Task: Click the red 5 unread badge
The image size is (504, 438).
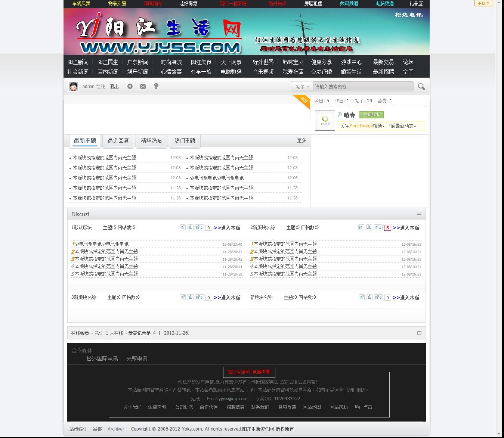Action: [387, 227]
